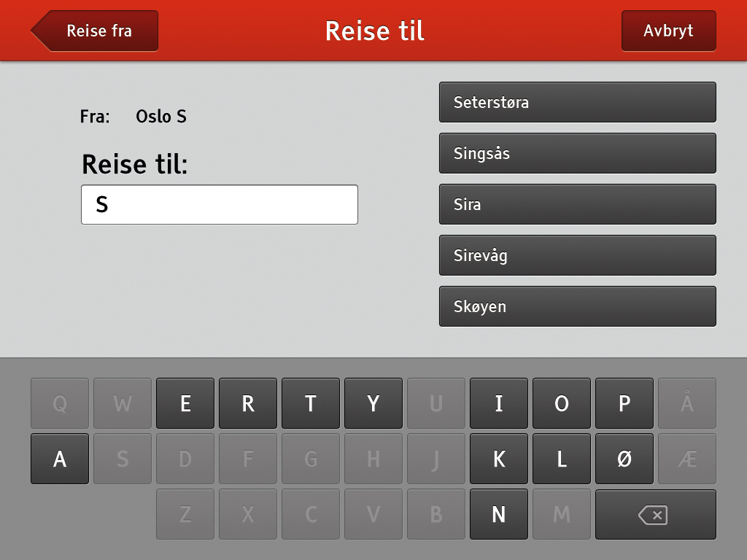Choose Skøyen as destination

point(577,306)
